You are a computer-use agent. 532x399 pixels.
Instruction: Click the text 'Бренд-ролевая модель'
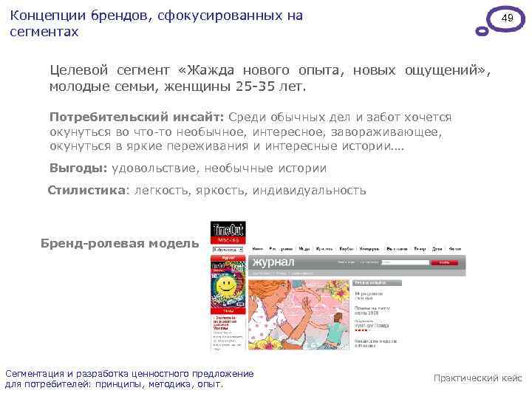(x=120, y=243)
